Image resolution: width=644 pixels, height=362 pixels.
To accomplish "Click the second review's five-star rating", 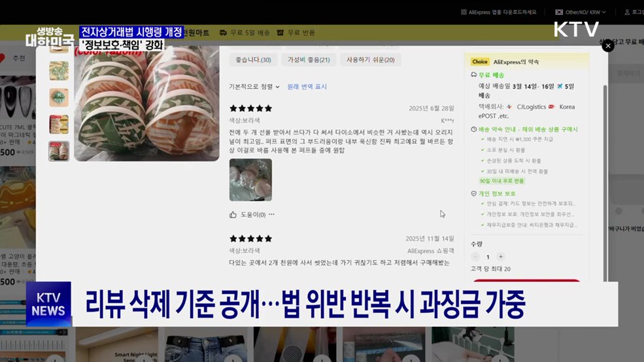I will 250,239.
